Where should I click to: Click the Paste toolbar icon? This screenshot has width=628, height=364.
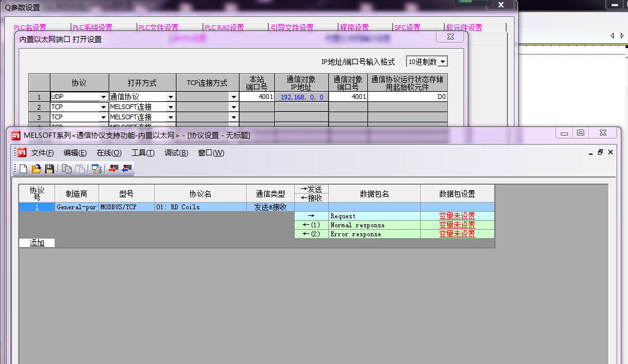[79, 169]
